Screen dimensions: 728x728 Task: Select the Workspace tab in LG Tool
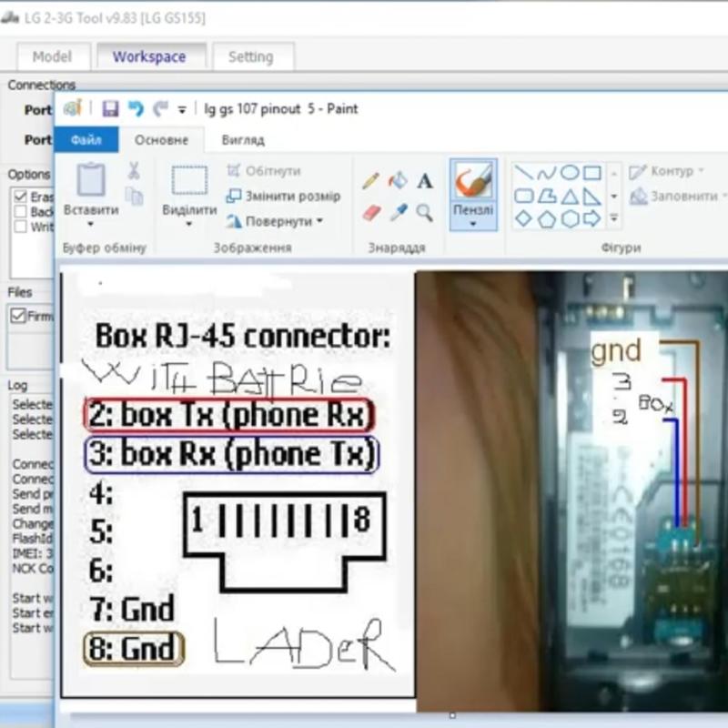pos(149,56)
